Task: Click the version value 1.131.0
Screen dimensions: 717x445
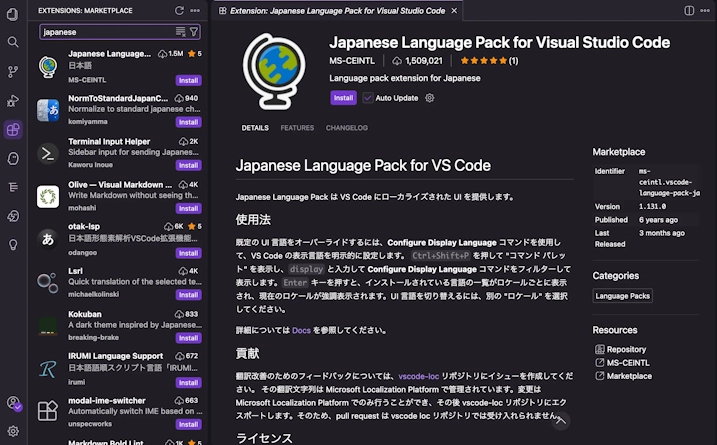Action: click(x=653, y=207)
